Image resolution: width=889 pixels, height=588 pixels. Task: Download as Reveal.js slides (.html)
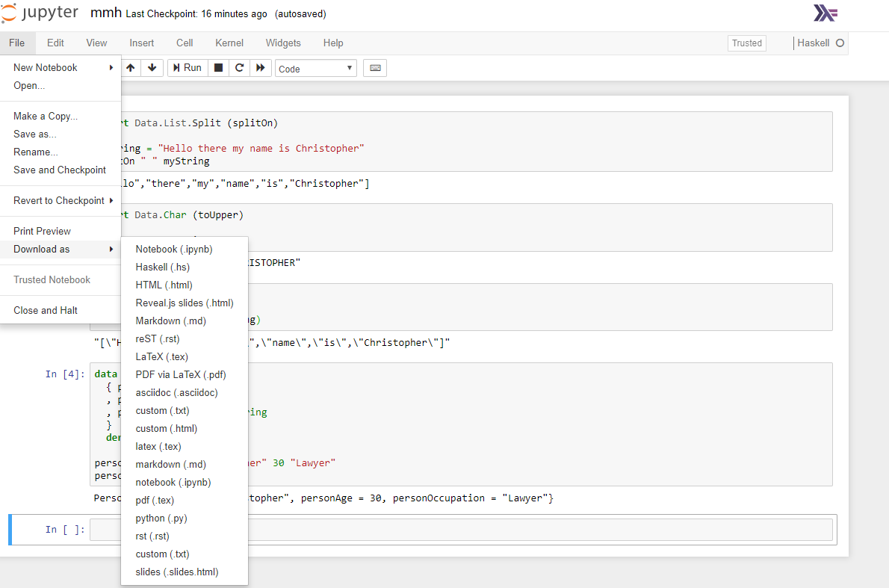pyautogui.click(x=185, y=303)
